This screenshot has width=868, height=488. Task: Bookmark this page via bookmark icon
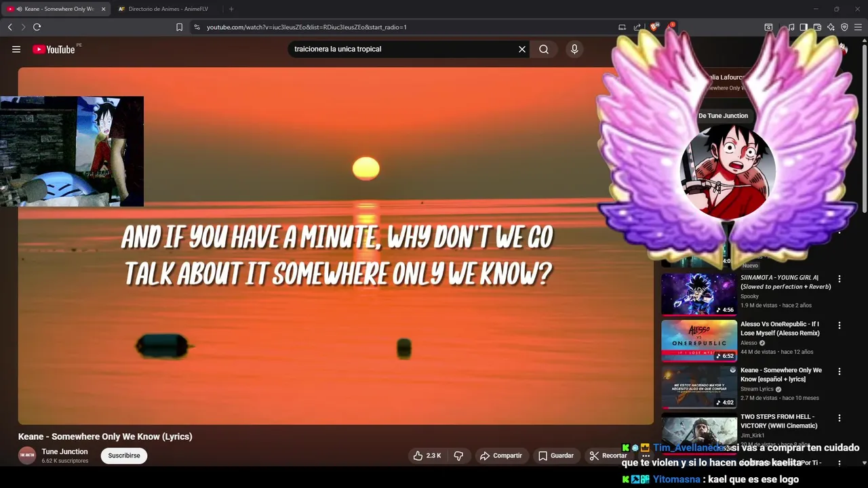(x=179, y=27)
